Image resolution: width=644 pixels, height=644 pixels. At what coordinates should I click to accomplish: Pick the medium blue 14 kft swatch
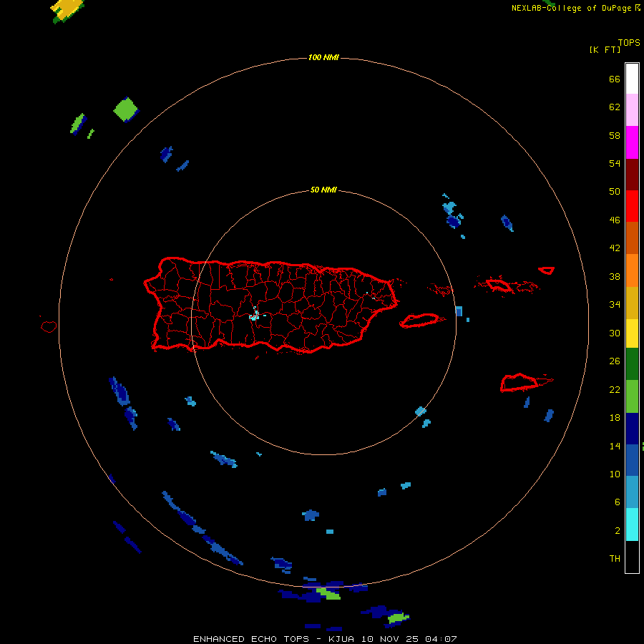pos(632,460)
